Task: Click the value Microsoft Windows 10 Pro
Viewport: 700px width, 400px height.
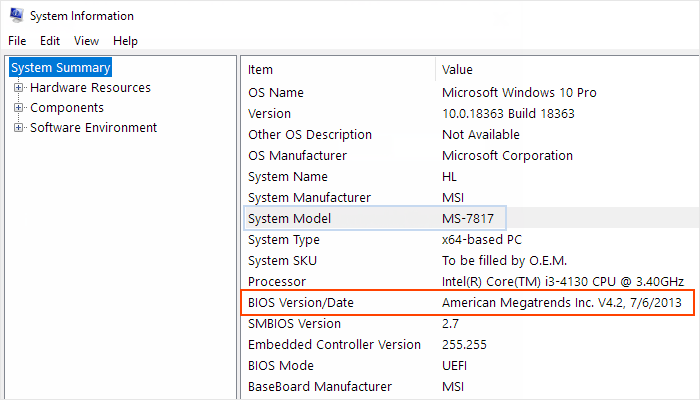Action: point(519,92)
